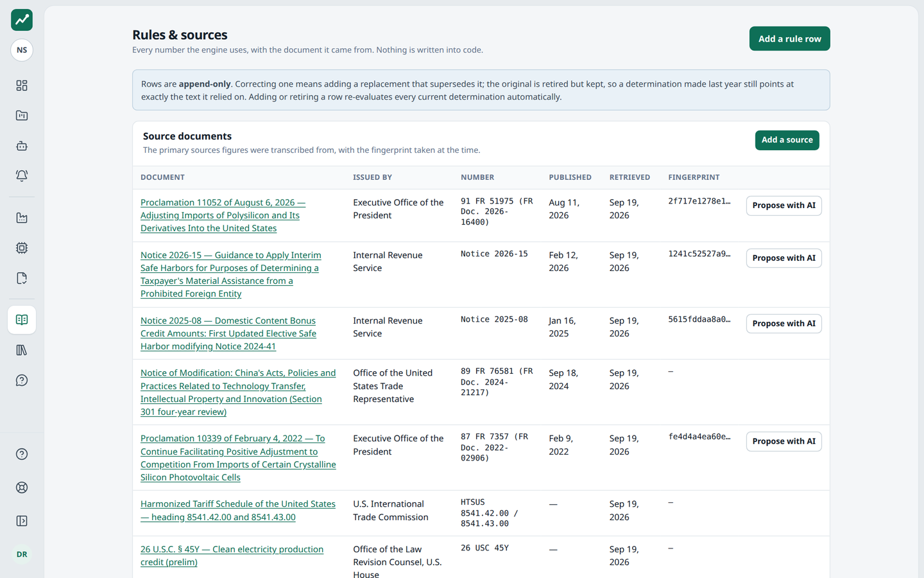
Task: Open the bell alerts icon in sidebar
Action: pos(22,175)
